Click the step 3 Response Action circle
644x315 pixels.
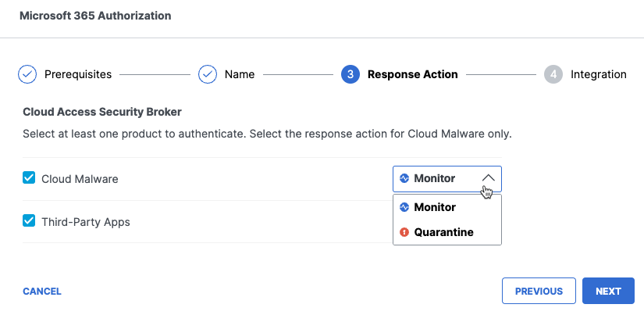(x=350, y=74)
